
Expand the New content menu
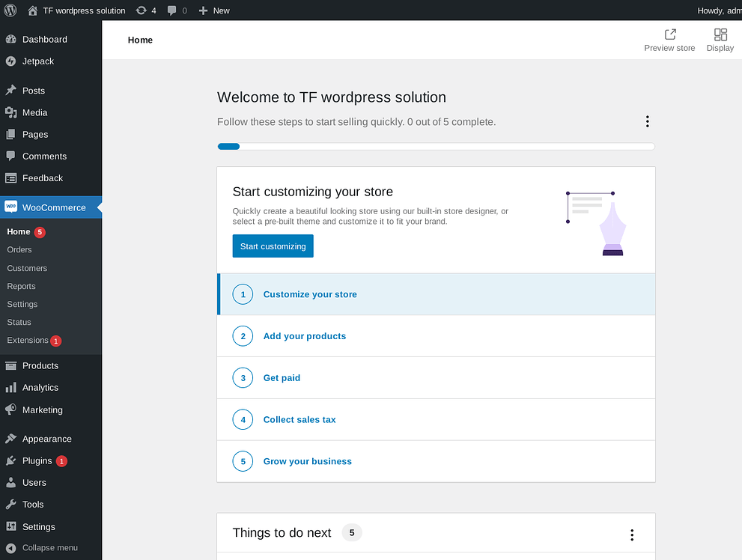(214, 10)
